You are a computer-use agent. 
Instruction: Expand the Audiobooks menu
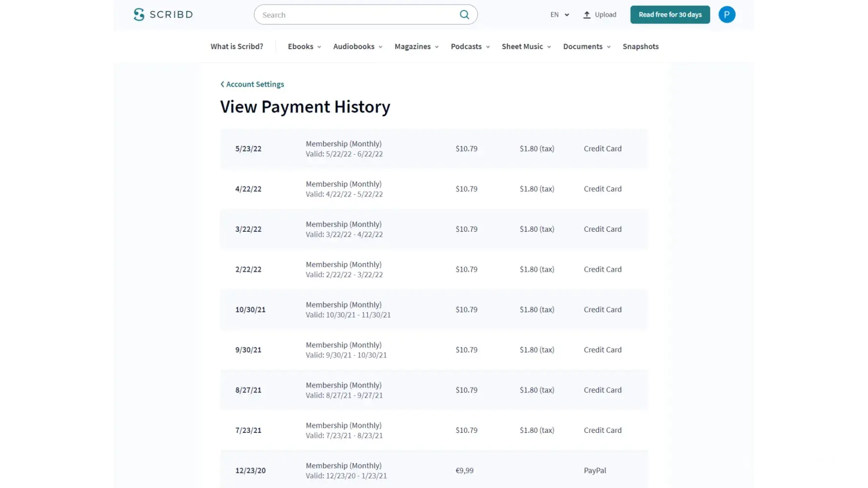(x=357, y=46)
